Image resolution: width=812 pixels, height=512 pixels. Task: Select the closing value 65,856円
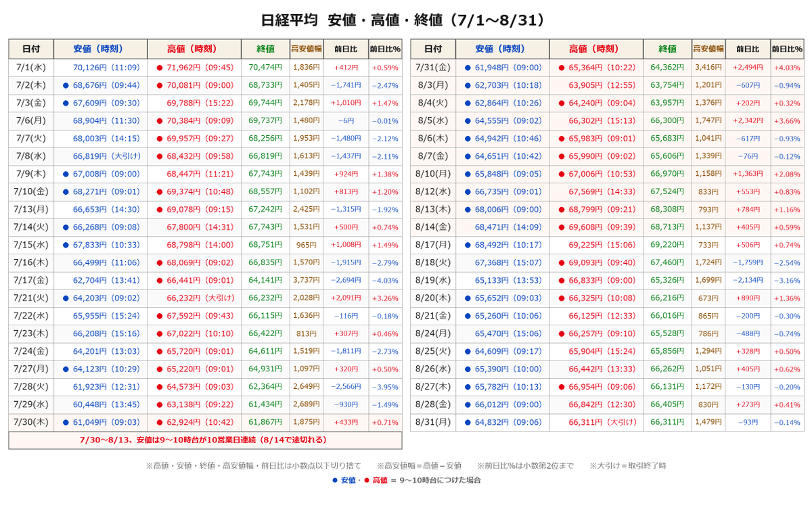(667, 350)
